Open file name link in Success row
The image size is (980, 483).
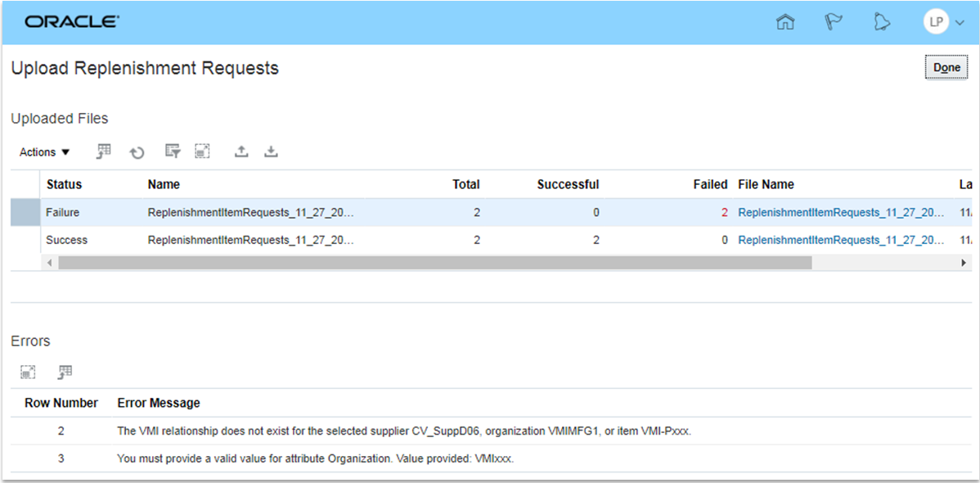[x=841, y=240]
